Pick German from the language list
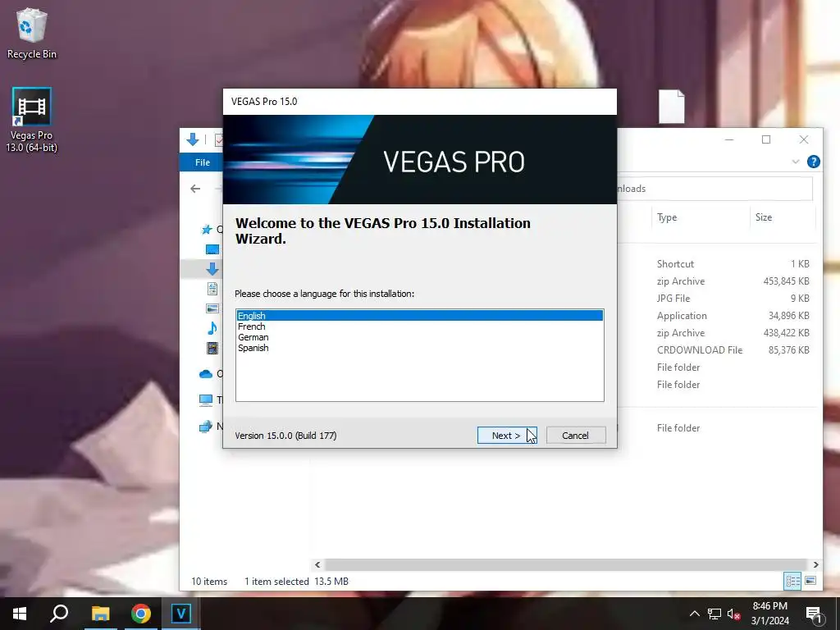 tap(419, 337)
